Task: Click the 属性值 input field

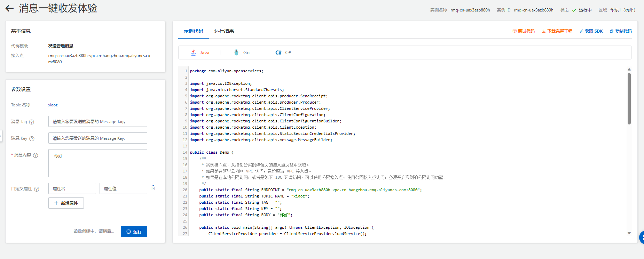Action: [123, 188]
